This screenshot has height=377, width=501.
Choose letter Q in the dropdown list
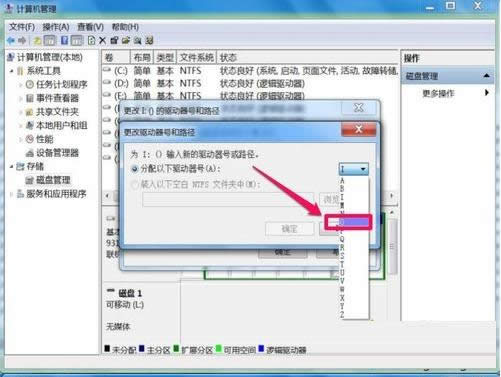point(354,239)
